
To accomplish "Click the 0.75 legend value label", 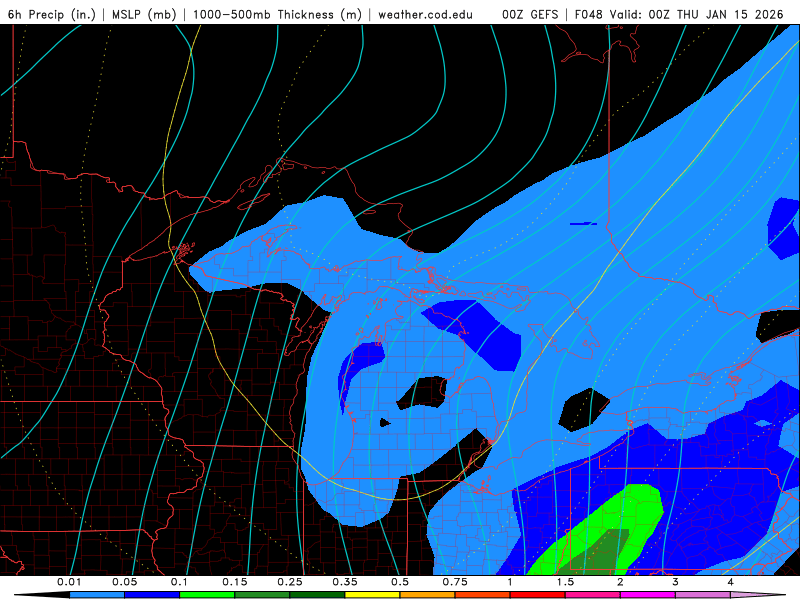I will tap(455, 582).
